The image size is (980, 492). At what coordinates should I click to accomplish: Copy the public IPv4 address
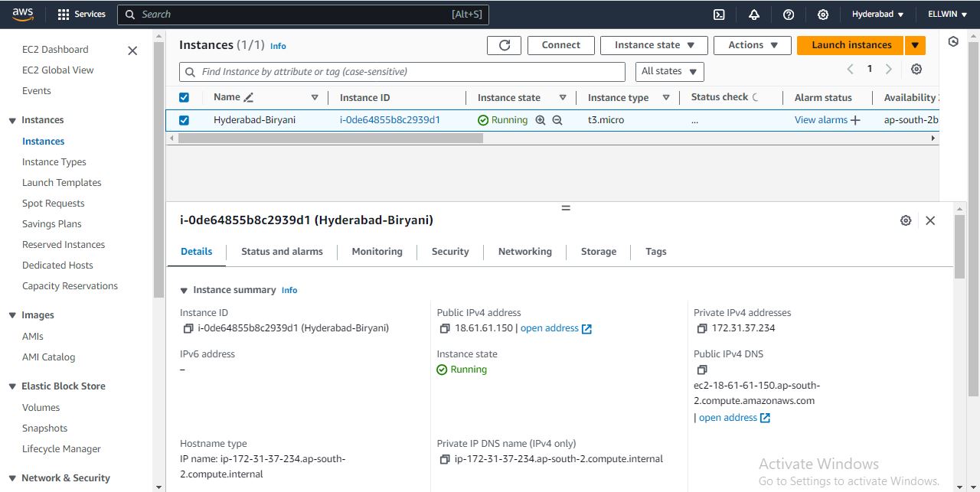point(445,328)
